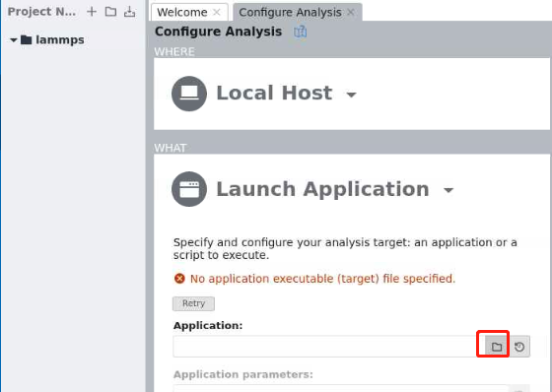
Task: Select the Configure Analysis tab
Action: tap(290, 13)
